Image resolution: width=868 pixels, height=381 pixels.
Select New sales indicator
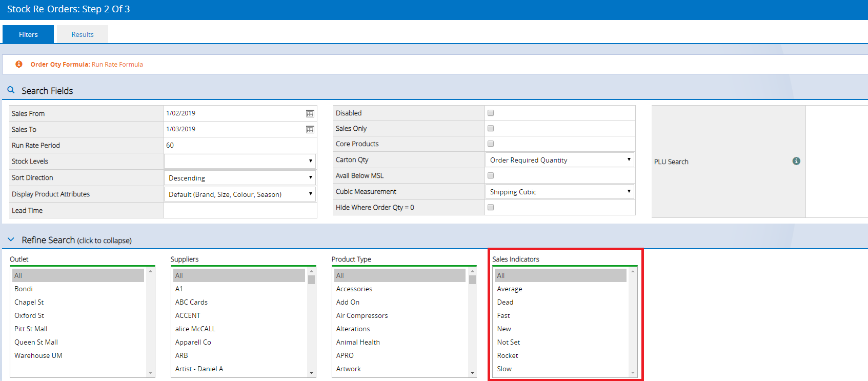[x=561, y=329]
